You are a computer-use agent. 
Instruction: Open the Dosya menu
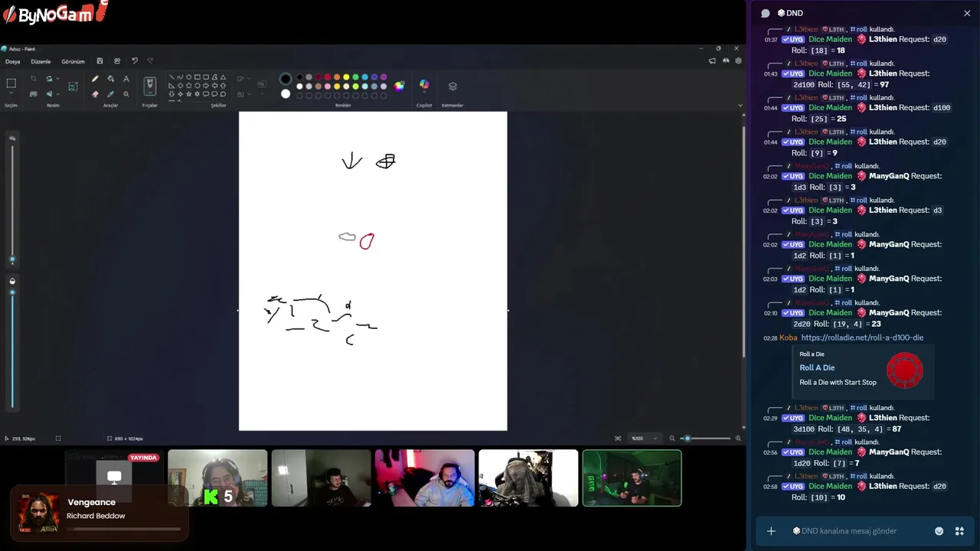pyautogui.click(x=13, y=61)
